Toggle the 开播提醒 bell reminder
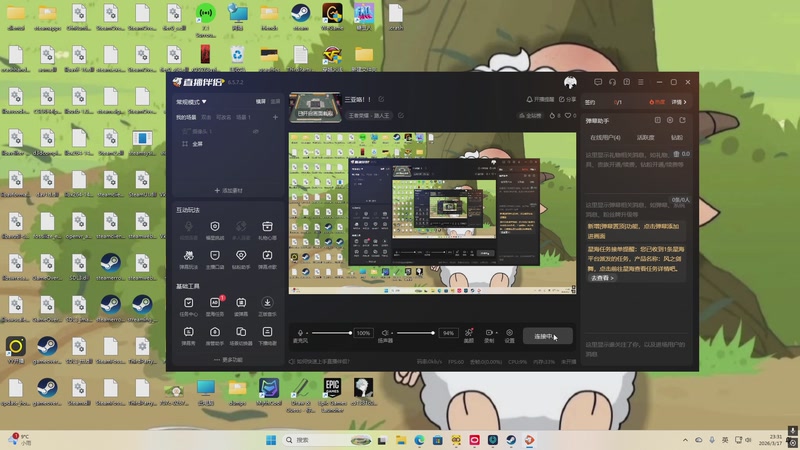 (x=540, y=99)
